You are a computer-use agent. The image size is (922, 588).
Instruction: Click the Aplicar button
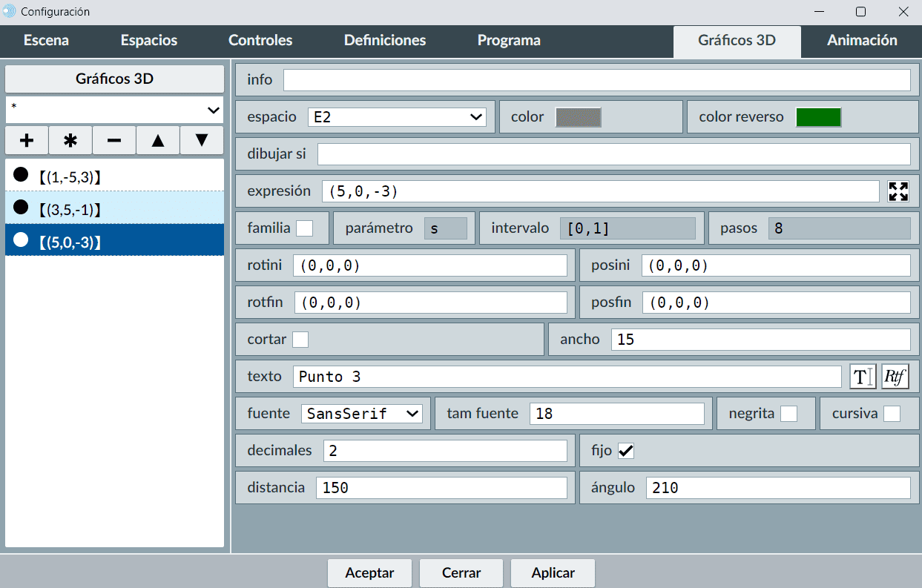point(553,573)
